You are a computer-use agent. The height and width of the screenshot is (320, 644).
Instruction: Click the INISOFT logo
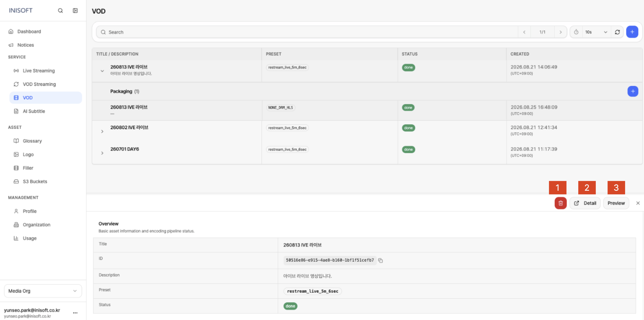[x=21, y=11]
